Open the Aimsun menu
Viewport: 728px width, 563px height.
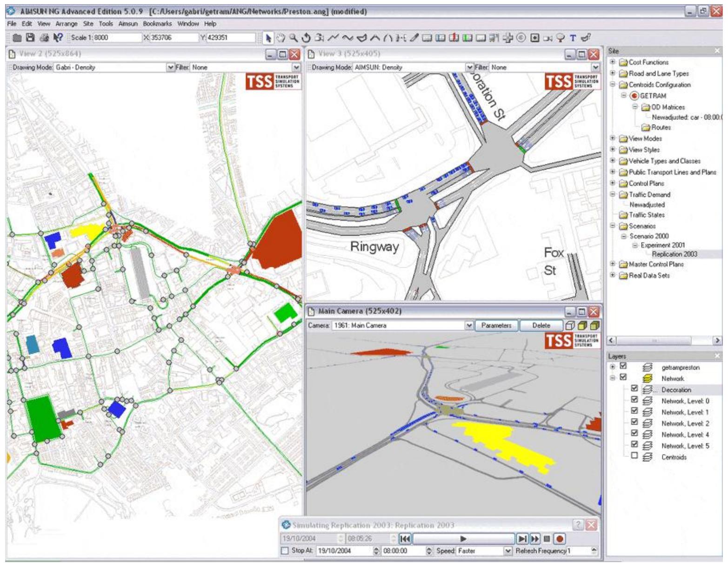[128, 24]
